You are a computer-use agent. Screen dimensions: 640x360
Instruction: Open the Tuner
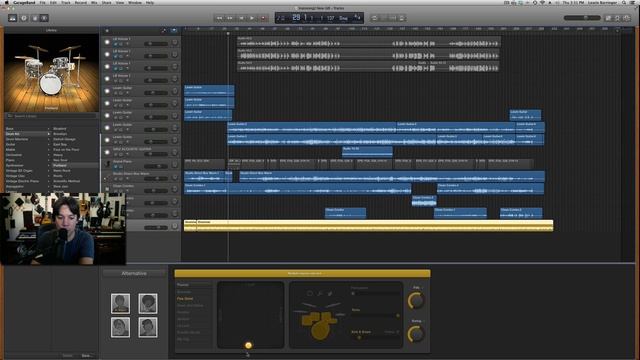(384, 18)
